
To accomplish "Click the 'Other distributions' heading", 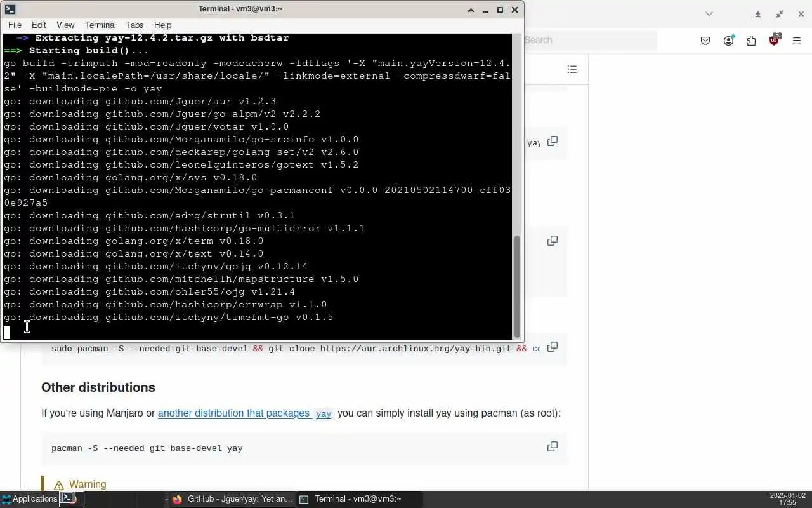I will pos(98,387).
